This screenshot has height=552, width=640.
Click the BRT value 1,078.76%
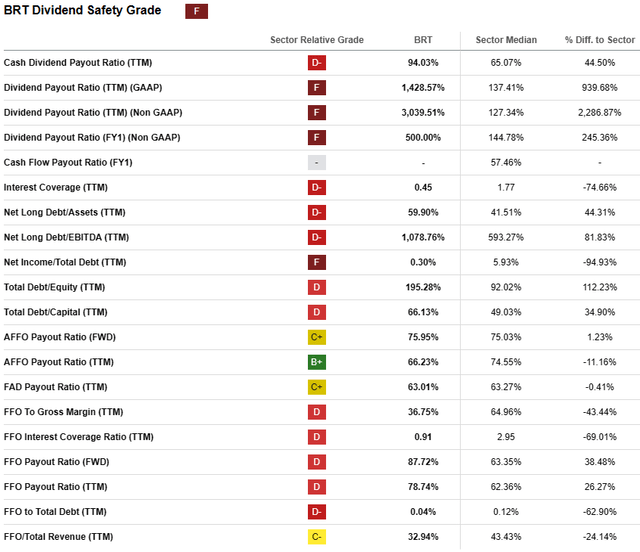[x=423, y=237]
